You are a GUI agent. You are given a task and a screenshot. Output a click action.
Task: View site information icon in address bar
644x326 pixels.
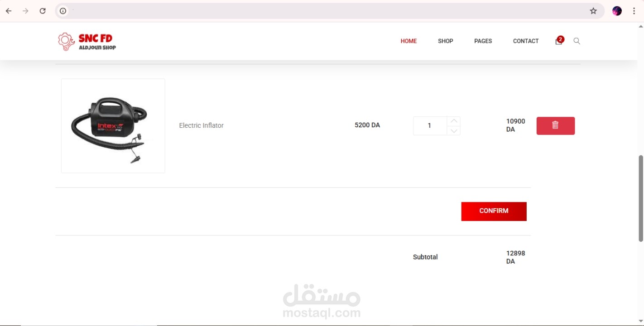63,11
